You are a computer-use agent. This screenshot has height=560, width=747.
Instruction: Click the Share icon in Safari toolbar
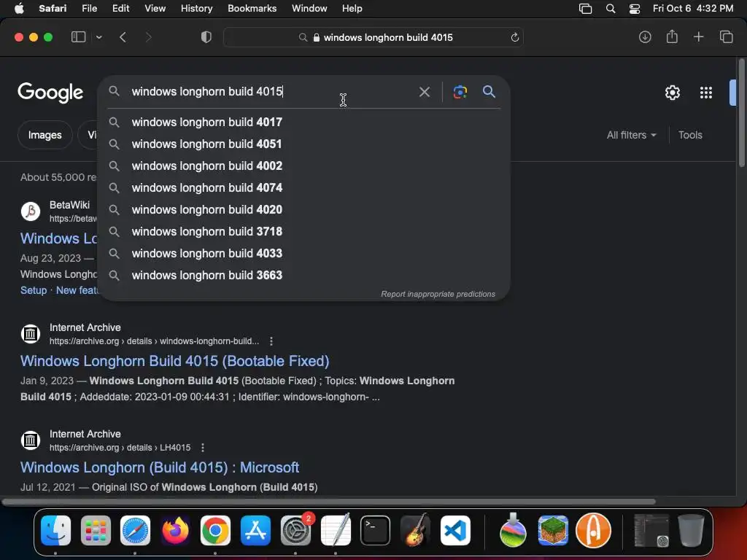coord(672,36)
